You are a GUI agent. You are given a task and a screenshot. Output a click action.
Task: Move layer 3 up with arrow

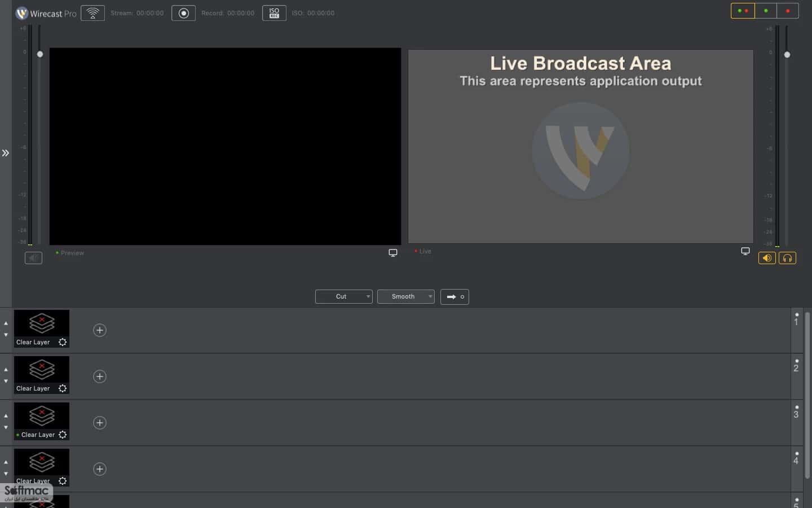[x=6, y=416]
